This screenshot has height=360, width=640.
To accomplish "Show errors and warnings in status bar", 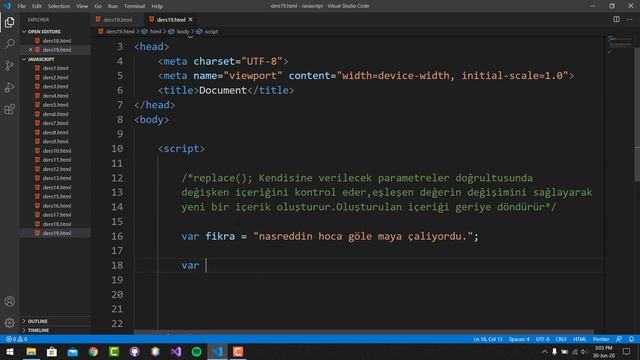I will [x=17, y=339].
